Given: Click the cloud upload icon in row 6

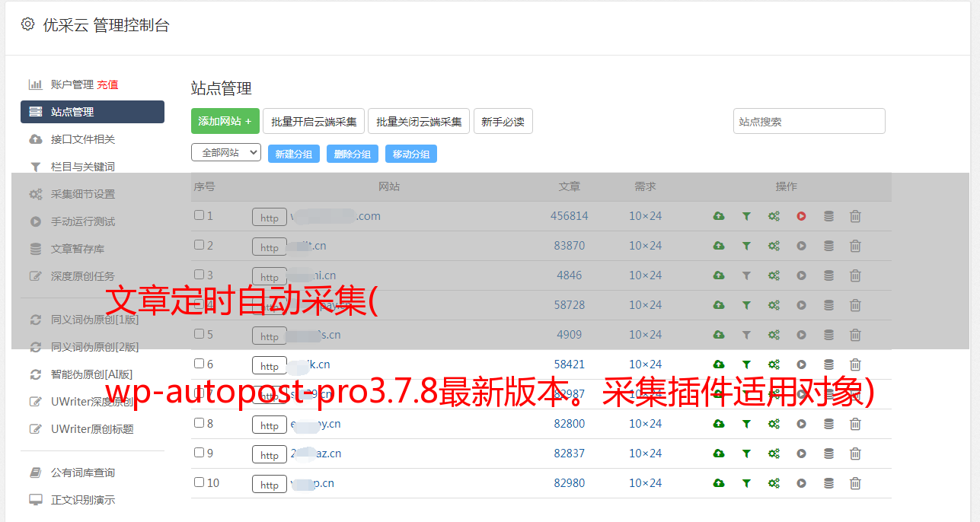Looking at the screenshot, I should pyautogui.click(x=719, y=364).
